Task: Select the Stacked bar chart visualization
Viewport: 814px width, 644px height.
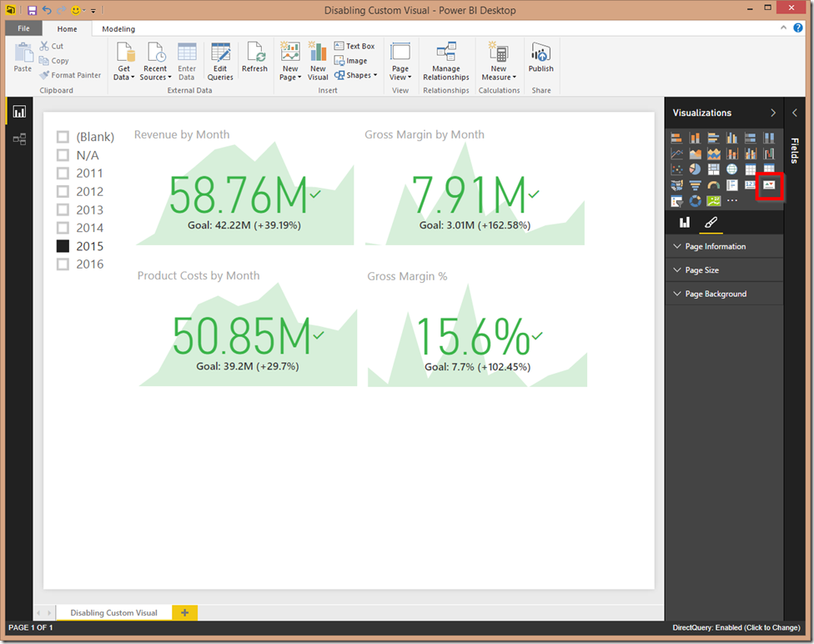Action: pos(676,138)
